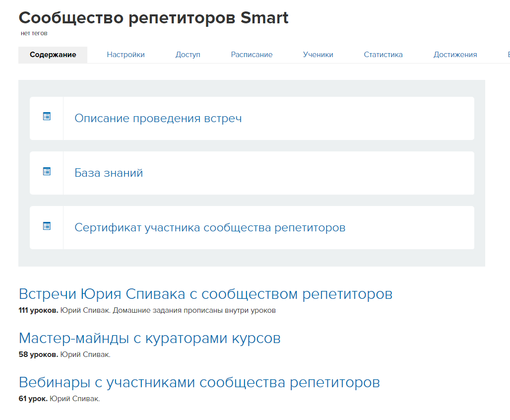View the Статистика tab
Screen dimensions: 510x420
(x=383, y=55)
